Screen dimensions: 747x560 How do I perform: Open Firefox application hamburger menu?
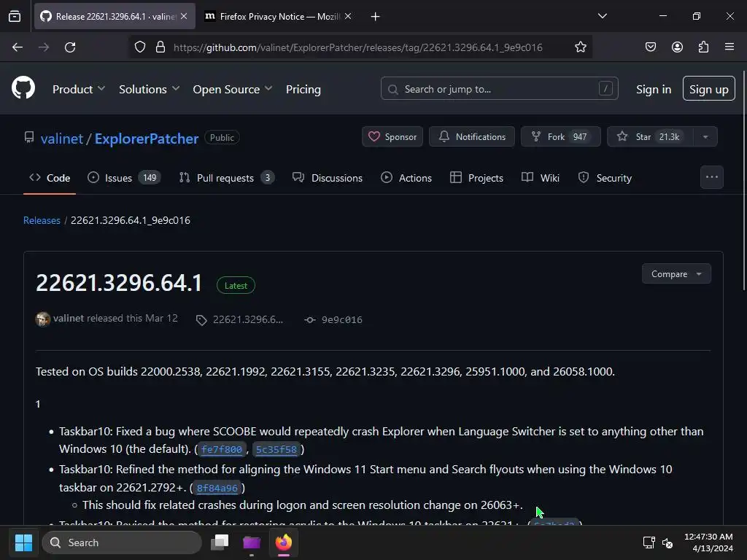pos(729,47)
